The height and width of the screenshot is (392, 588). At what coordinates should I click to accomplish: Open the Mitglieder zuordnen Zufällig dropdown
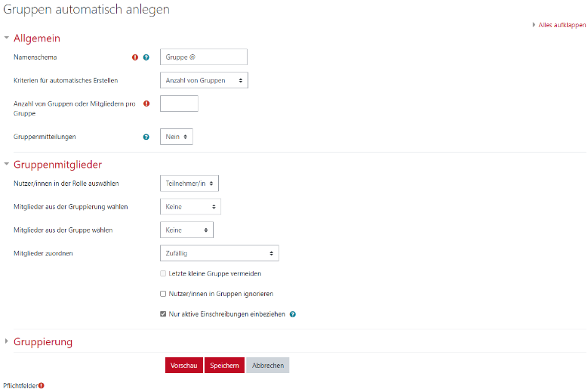[219, 253]
